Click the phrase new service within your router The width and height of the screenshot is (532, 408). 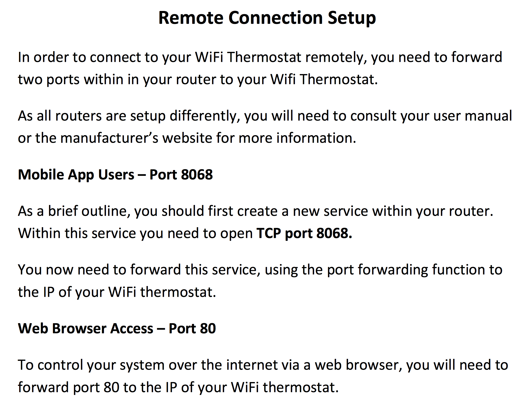point(393,211)
